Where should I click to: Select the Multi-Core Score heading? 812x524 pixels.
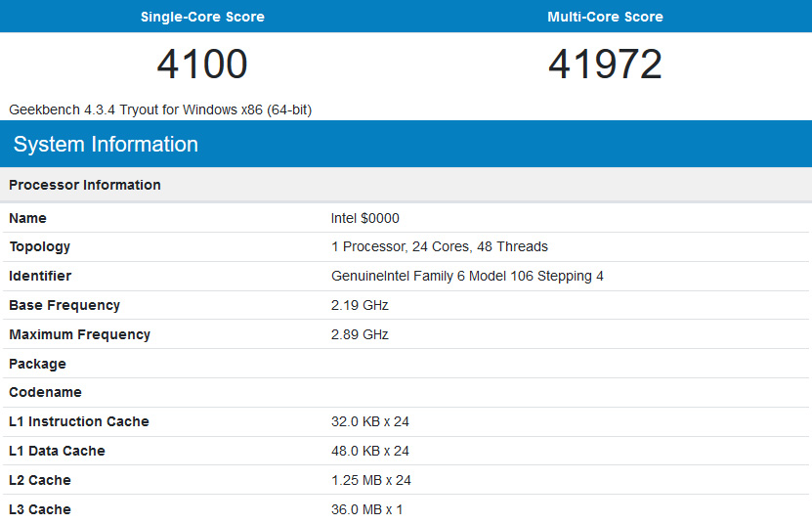[606, 17]
